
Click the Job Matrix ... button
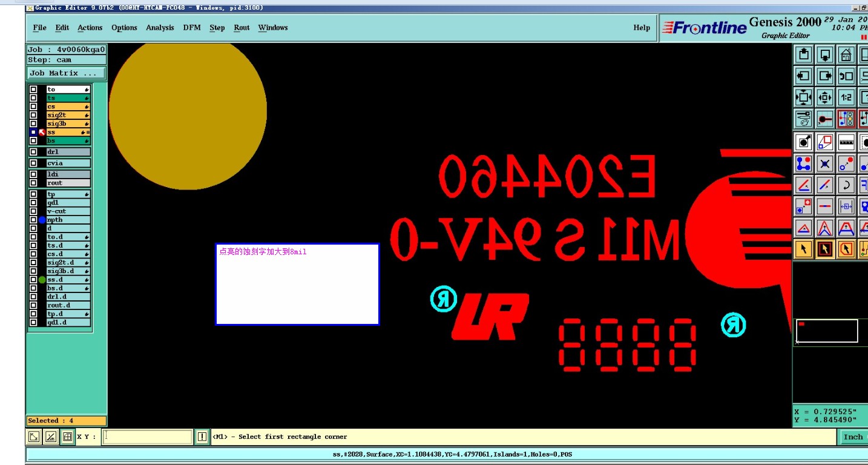pos(66,73)
